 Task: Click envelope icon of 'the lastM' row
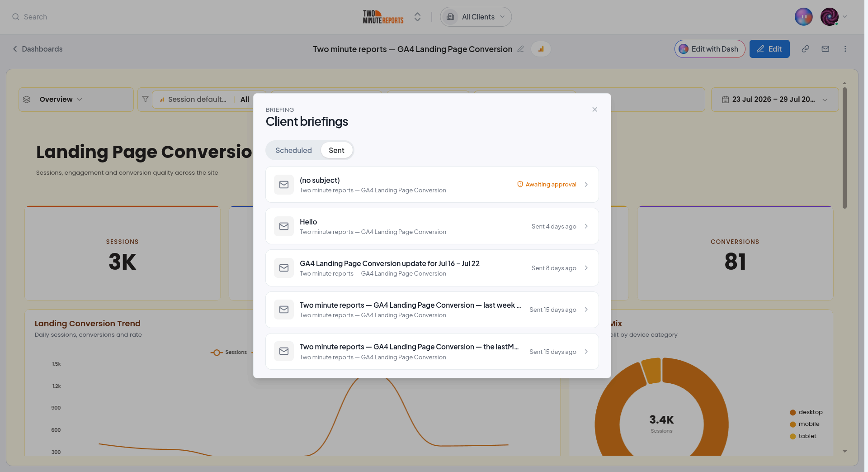tap(284, 352)
